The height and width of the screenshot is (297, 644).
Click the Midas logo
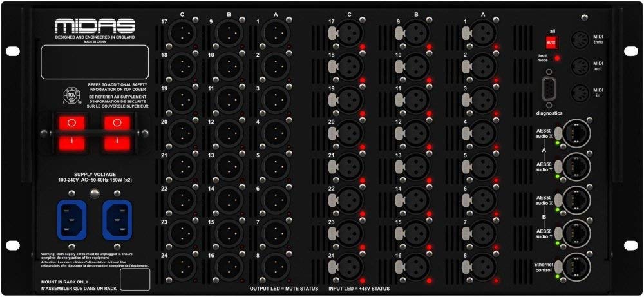click(95, 26)
